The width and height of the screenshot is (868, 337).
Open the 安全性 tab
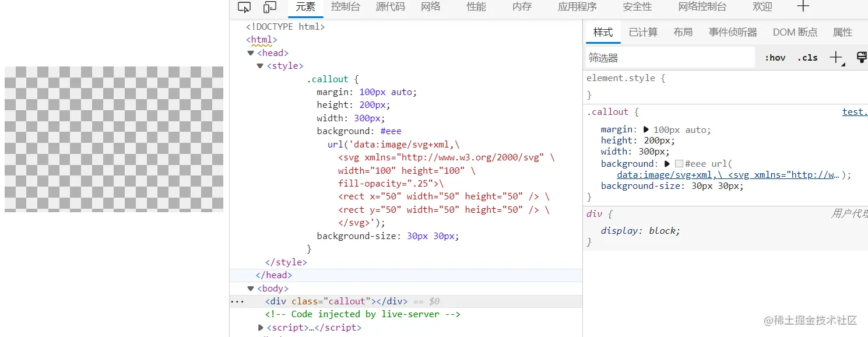(x=637, y=7)
